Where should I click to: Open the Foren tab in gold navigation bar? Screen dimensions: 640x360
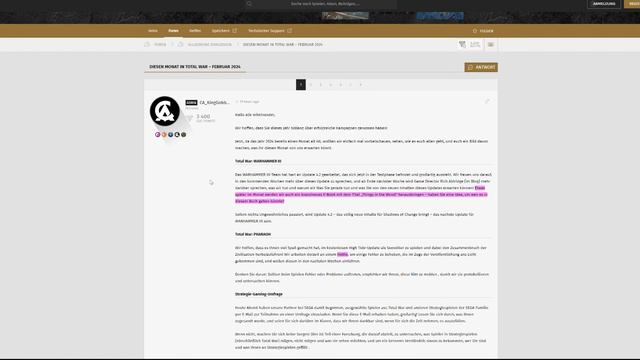[173, 31]
